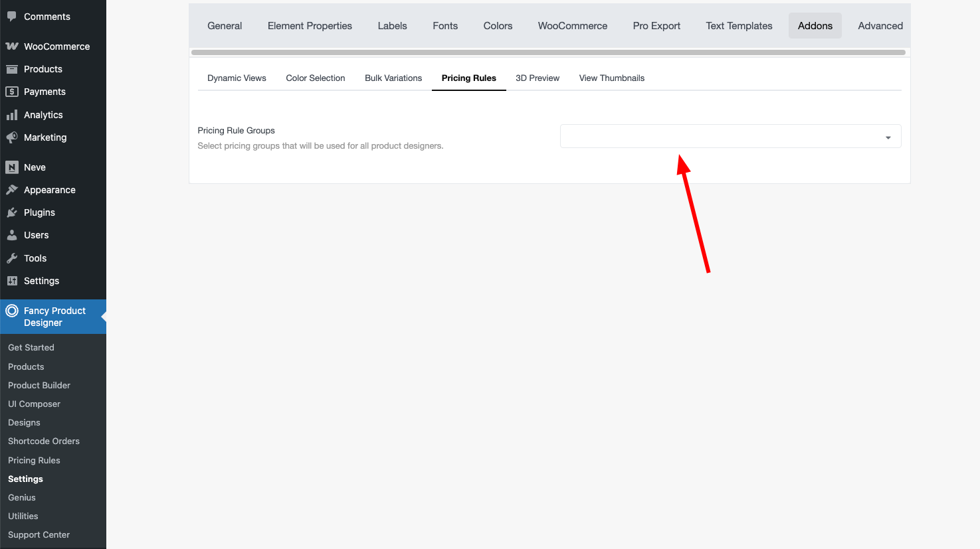Click the 'Select pricing groups' description text
Image resolution: width=980 pixels, height=549 pixels.
pyautogui.click(x=320, y=146)
